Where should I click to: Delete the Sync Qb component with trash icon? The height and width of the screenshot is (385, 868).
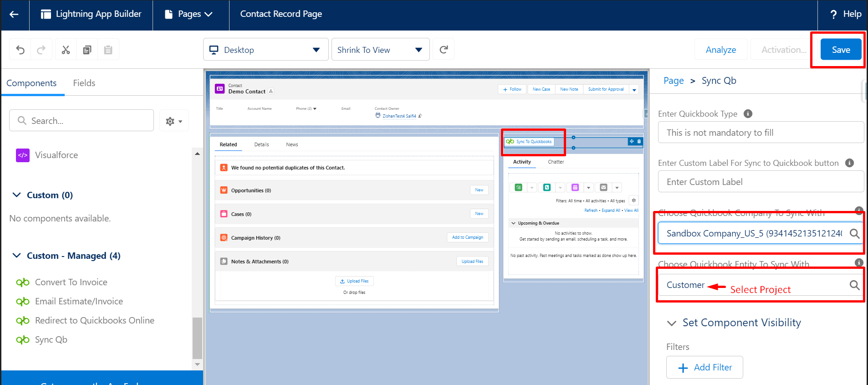tap(639, 141)
